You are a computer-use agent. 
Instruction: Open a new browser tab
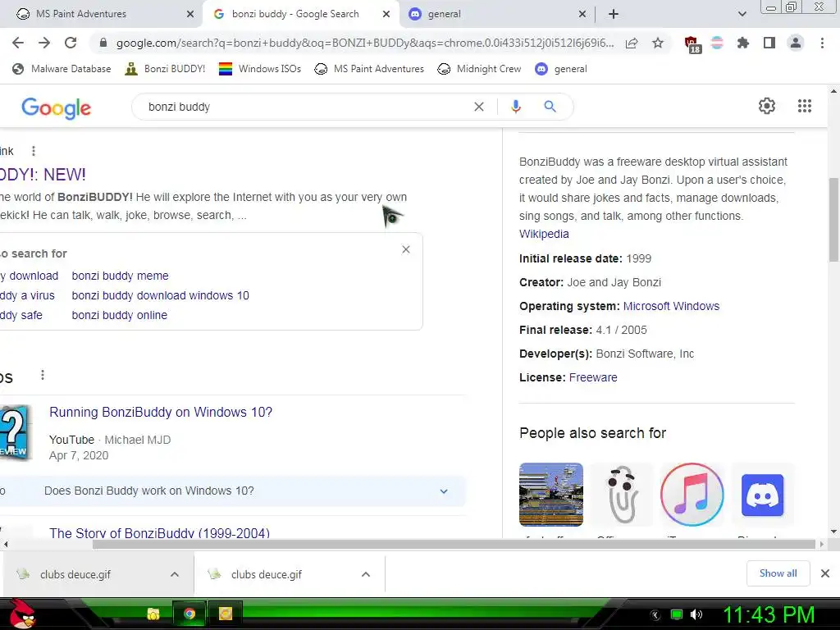pyautogui.click(x=614, y=14)
